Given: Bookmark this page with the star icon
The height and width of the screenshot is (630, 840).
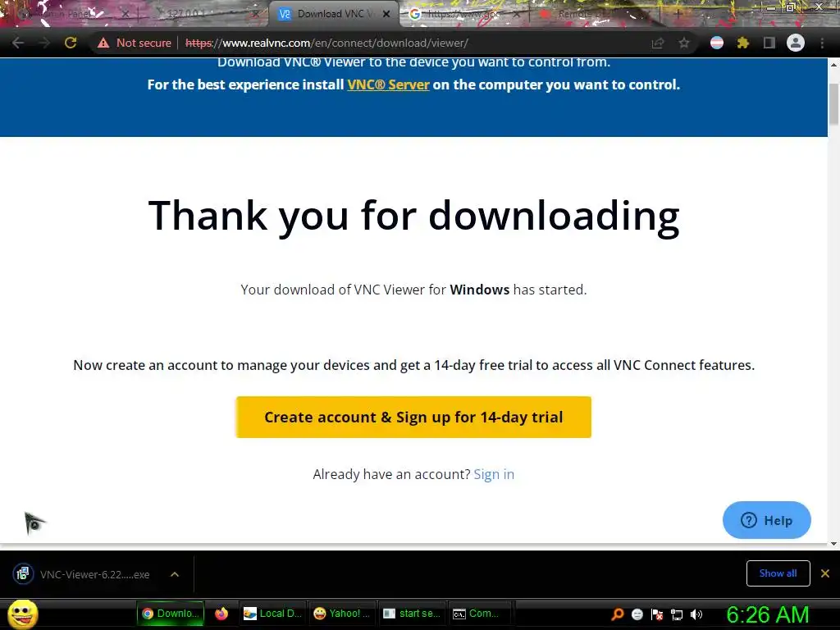Looking at the screenshot, I should coord(684,43).
